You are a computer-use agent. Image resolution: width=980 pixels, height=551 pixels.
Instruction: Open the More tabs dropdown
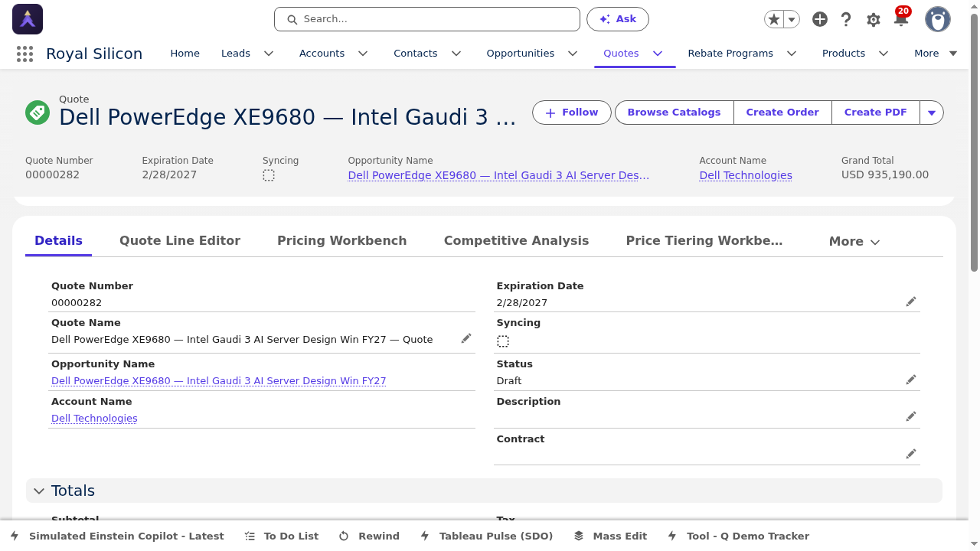click(x=854, y=241)
